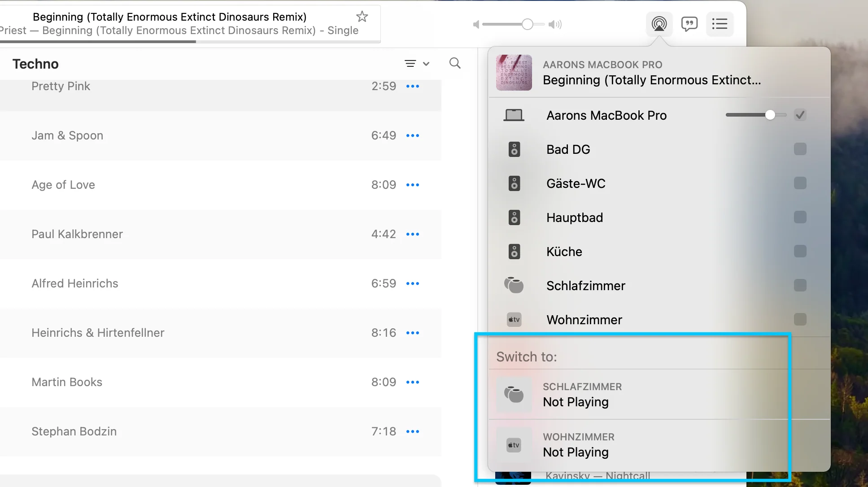Open the playlist sort options dropdown
Screen dimensions: 868x487
(417, 64)
